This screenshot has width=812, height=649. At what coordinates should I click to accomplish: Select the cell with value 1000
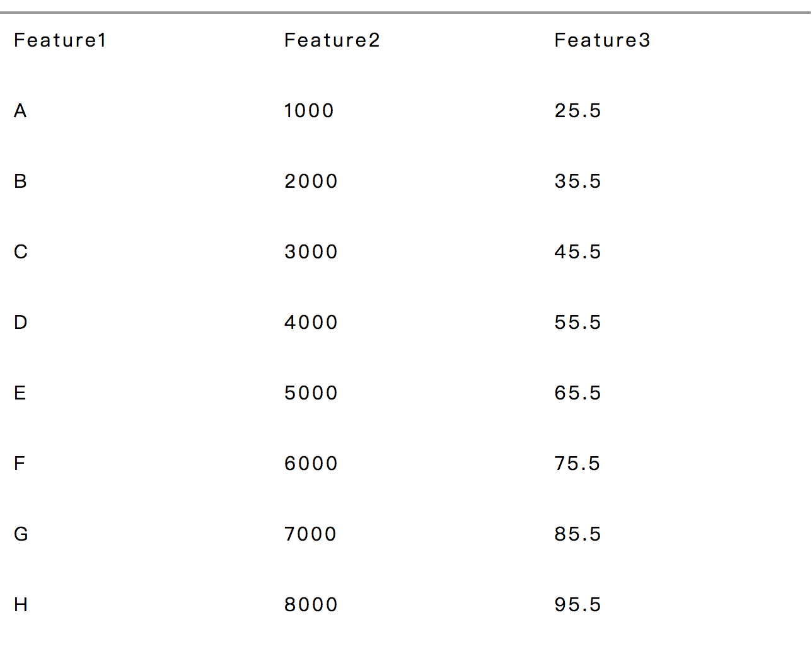coord(309,111)
